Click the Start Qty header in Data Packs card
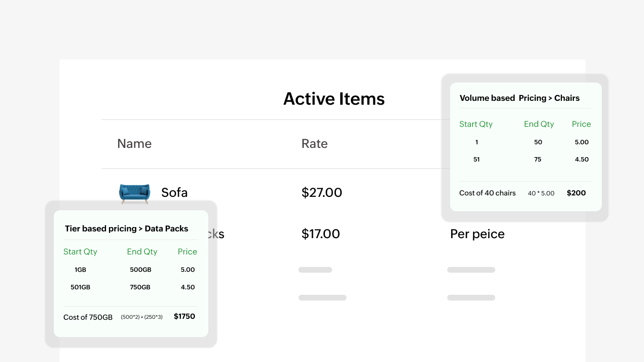The image size is (644, 362). point(80,252)
